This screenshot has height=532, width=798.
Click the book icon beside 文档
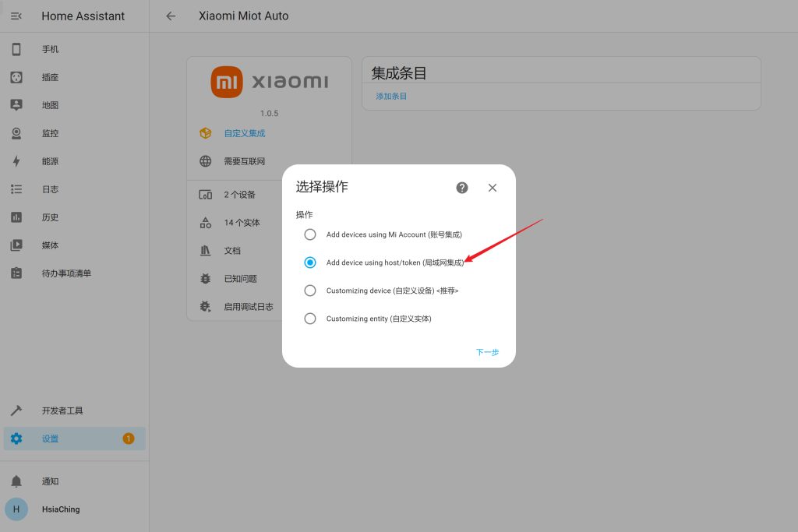(205, 251)
